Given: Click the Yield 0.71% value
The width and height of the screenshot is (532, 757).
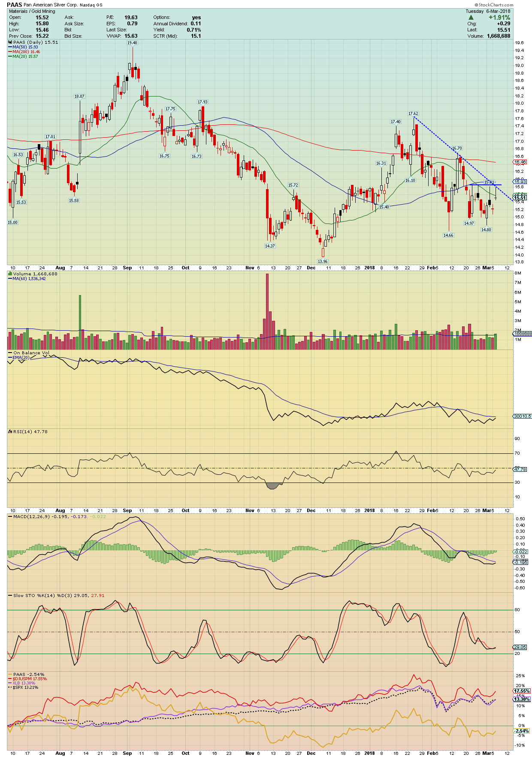Looking at the screenshot, I should (x=193, y=30).
